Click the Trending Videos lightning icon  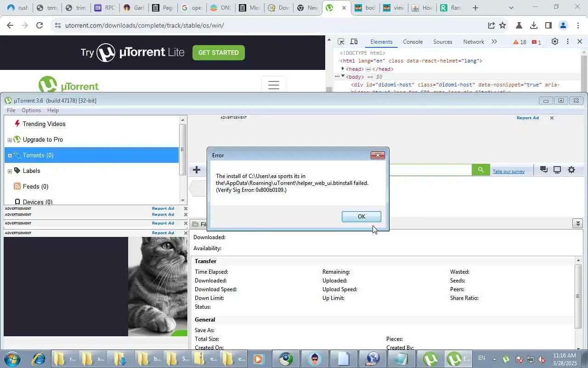tap(17, 123)
